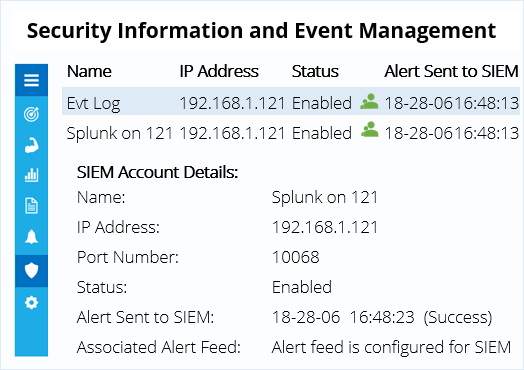Select the flexed arm strength icon
Image resolution: width=524 pixels, height=370 pixels.
coord(31,145)
